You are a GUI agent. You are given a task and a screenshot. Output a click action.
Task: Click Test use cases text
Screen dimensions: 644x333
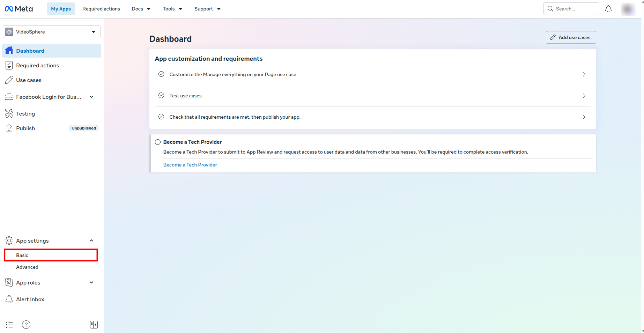click(185, 96)
